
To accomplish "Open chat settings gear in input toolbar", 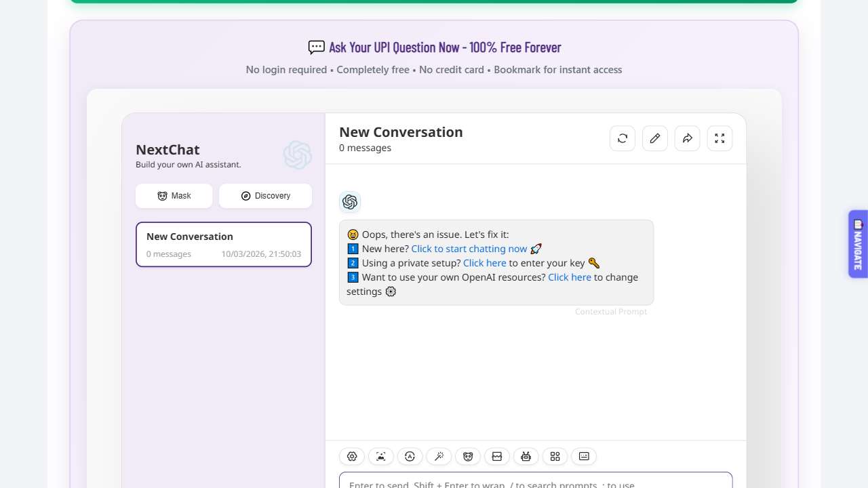I will pyautogui.click(x=352, y=457).
